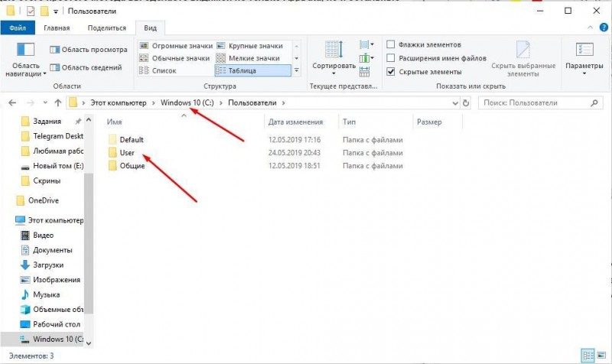The image size is (612, 364).
Task: Select the Вид ribbon tab
Action: [x=150, y=28]
